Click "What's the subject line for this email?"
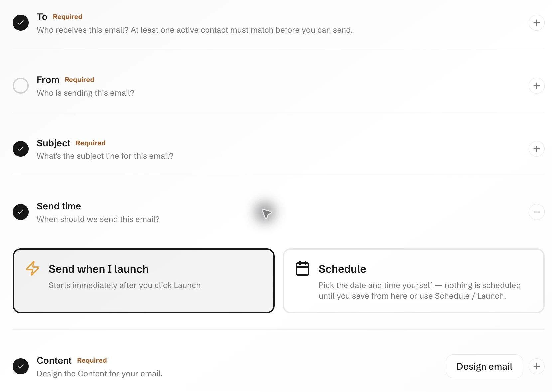This screenshot has height=392, width=552. (105, 156)
